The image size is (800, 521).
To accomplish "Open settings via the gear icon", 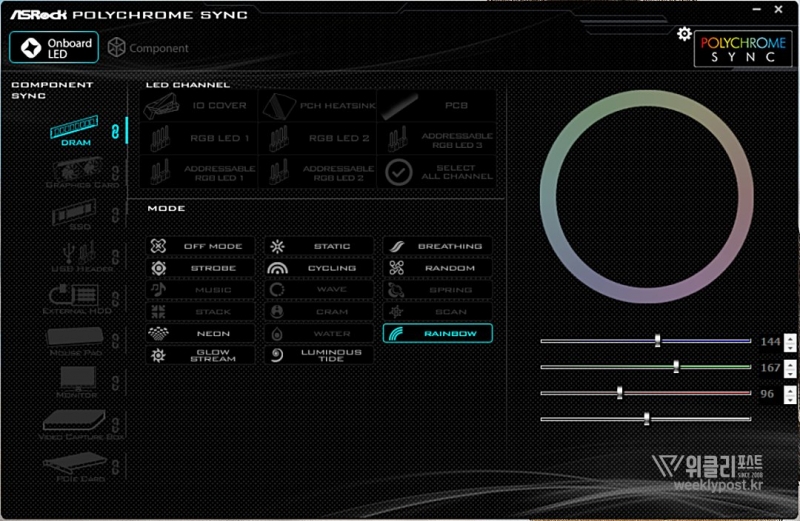I will 684,34.
